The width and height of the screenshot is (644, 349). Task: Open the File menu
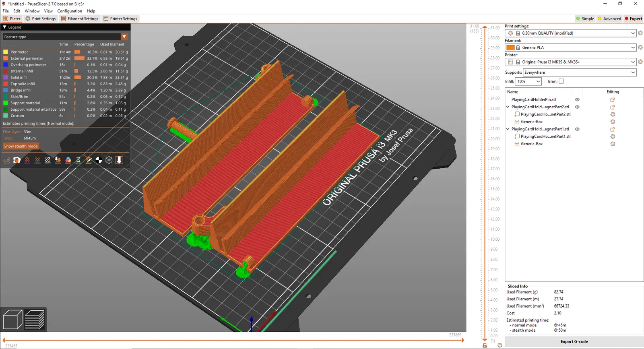(6, 11)
